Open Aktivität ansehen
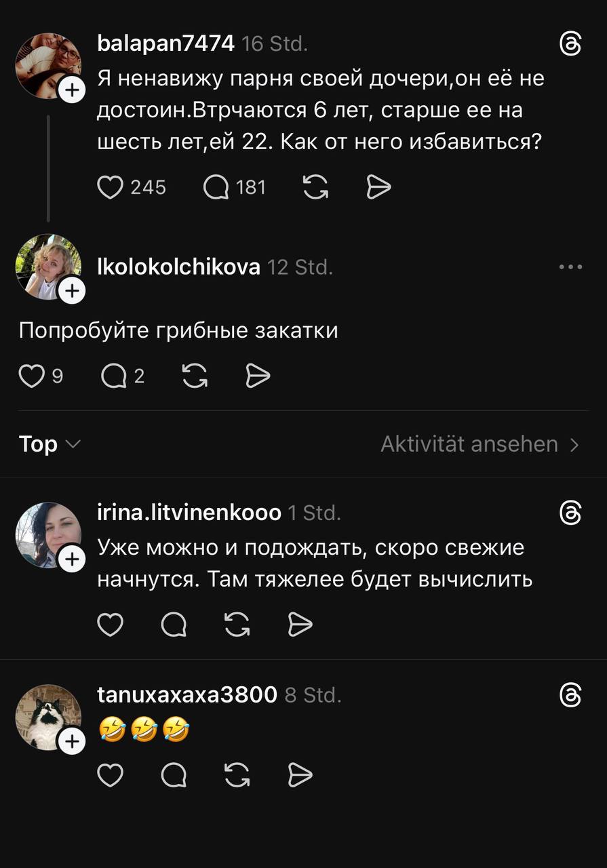Screen dimensions: 607x868 479,444
